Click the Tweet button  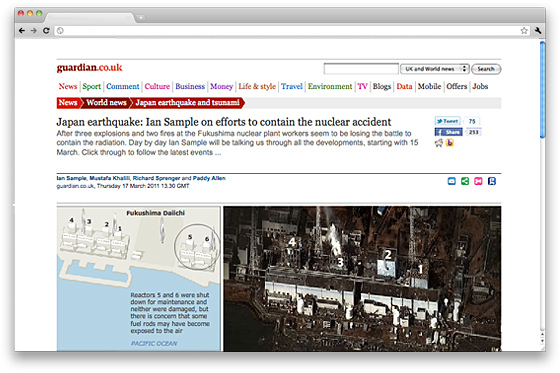click(x=447, y=121)
